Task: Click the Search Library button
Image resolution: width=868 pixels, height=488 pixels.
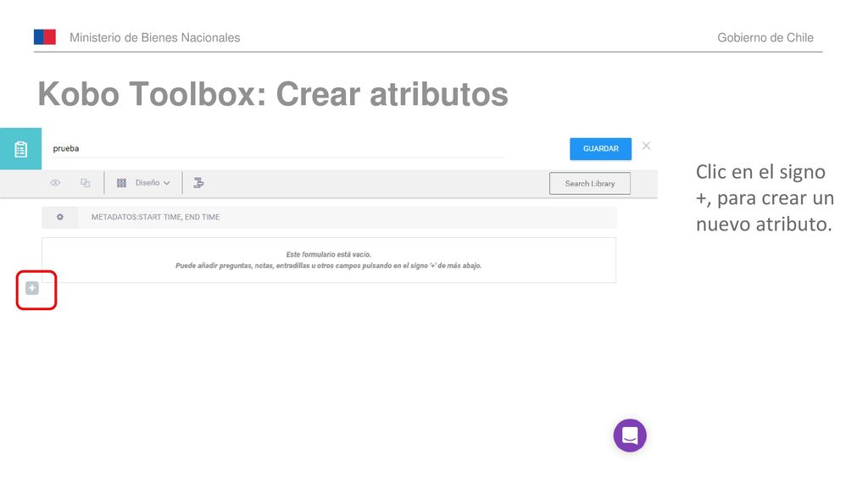Action: (x=590, y=184)
